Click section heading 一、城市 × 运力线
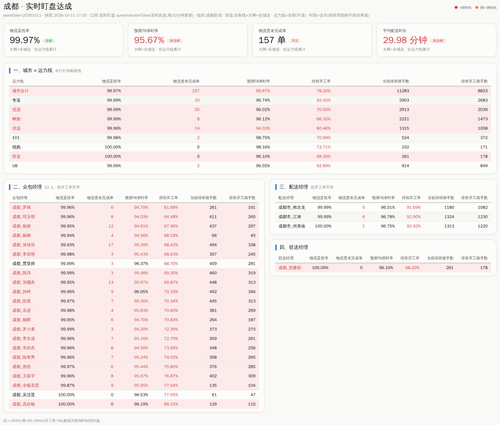Viewport: 500px width, 425px height. pyautogui.click(x=33, y=70)
